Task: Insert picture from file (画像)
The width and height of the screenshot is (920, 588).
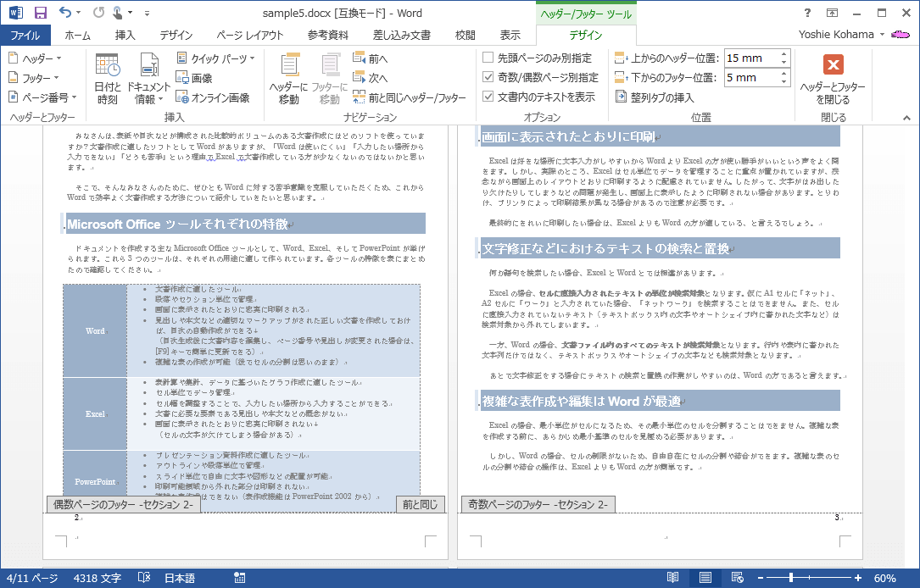Action: click(195, 78)
